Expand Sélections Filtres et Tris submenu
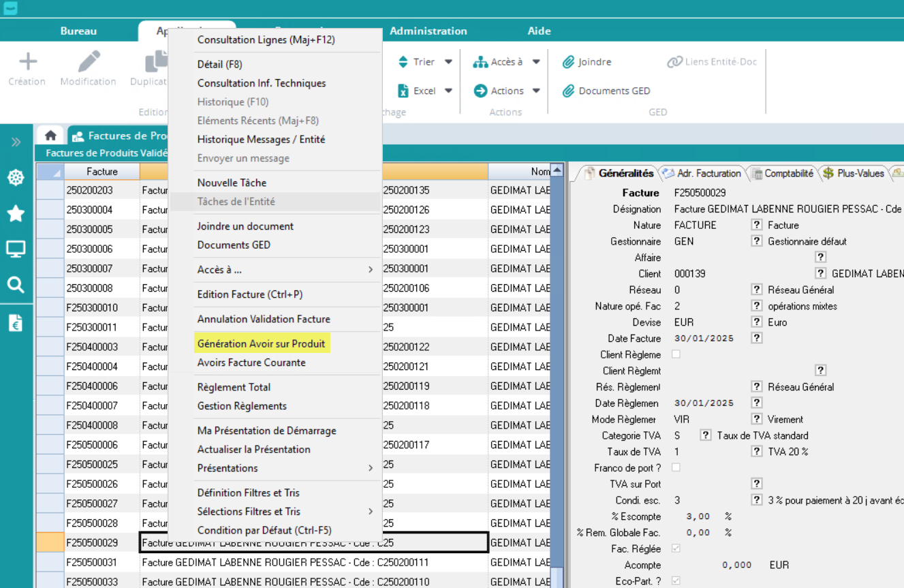This screenshot has width=904, height=588. coord(371,512)
